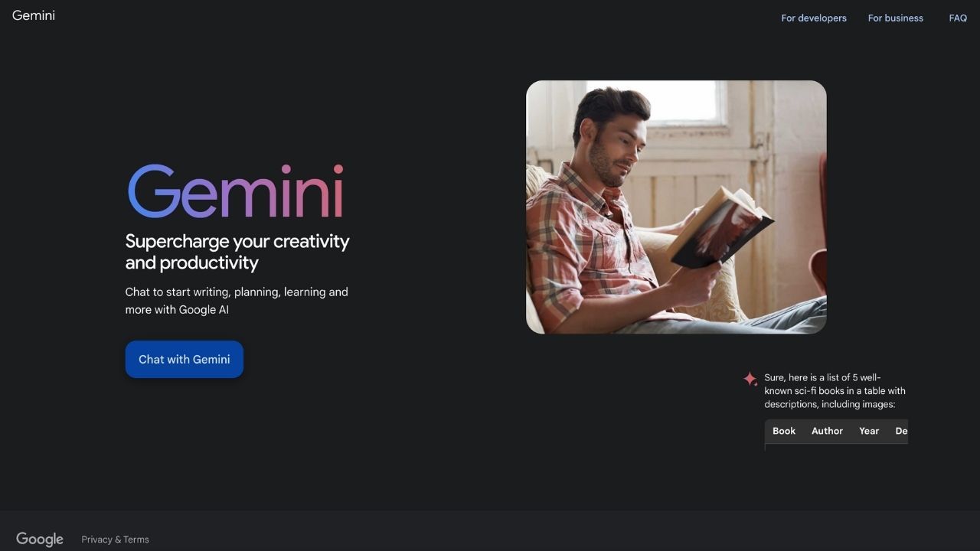Screen dimensions: 980x551
Task: Open the Privacy & Terms link
Action: (116, 540)
